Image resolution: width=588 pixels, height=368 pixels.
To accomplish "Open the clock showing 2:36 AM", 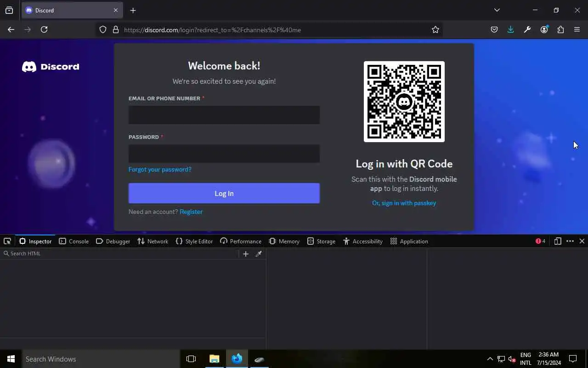I will pyautogui.click(x=548, y=359).
